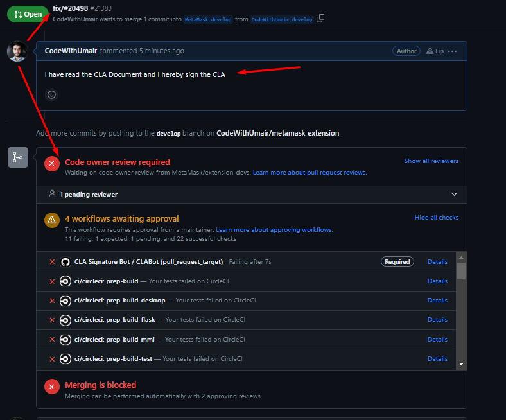Click the '4 workflows awaiting approval' heading
This screenshot has width=506, height=420.
(121, 218)
